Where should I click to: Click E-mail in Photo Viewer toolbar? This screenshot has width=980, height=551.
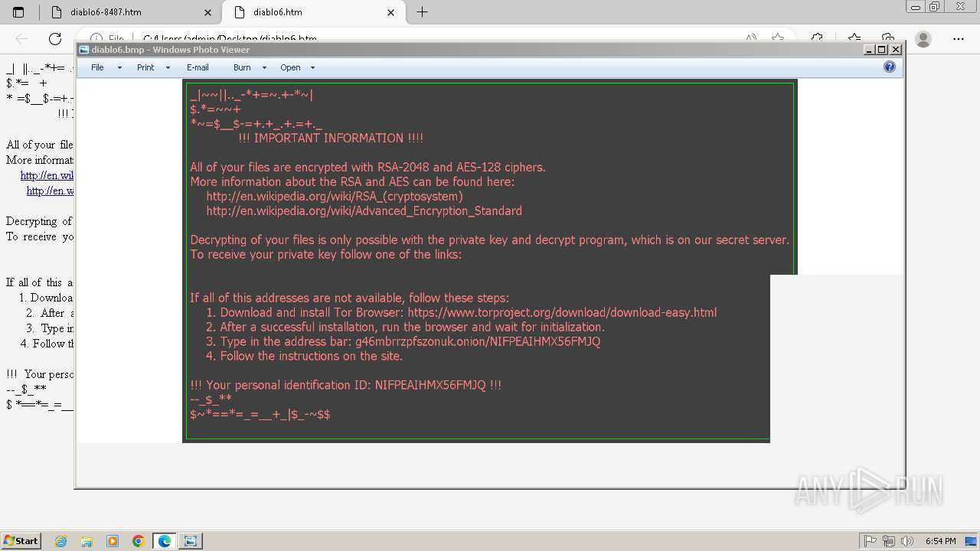198,67
